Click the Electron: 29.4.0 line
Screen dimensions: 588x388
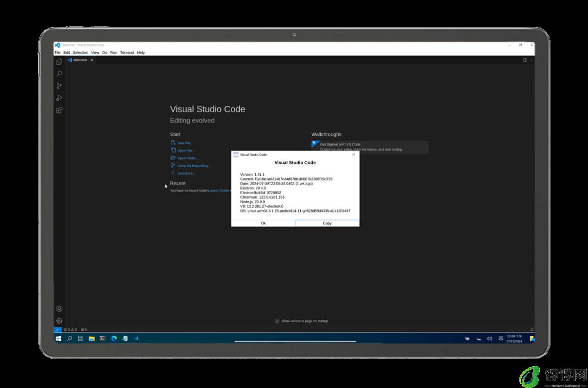tap(253, 188)
